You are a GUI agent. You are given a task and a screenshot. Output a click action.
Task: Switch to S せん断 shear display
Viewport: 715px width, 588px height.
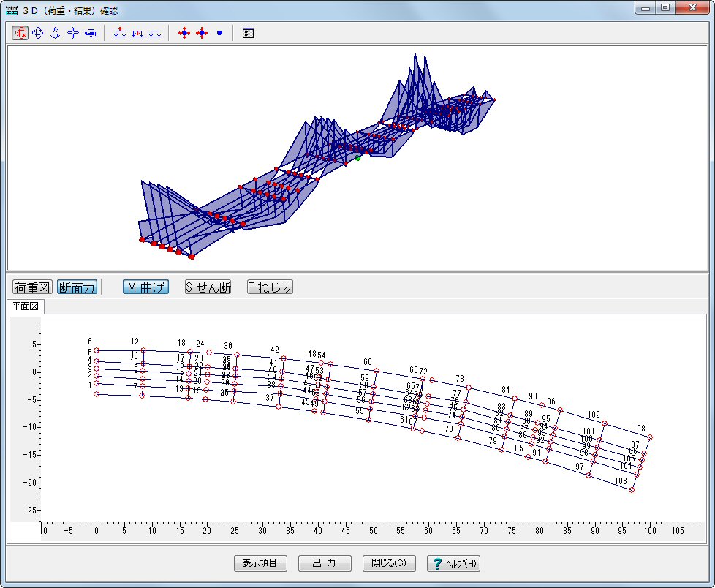click(x=208, y=287)
